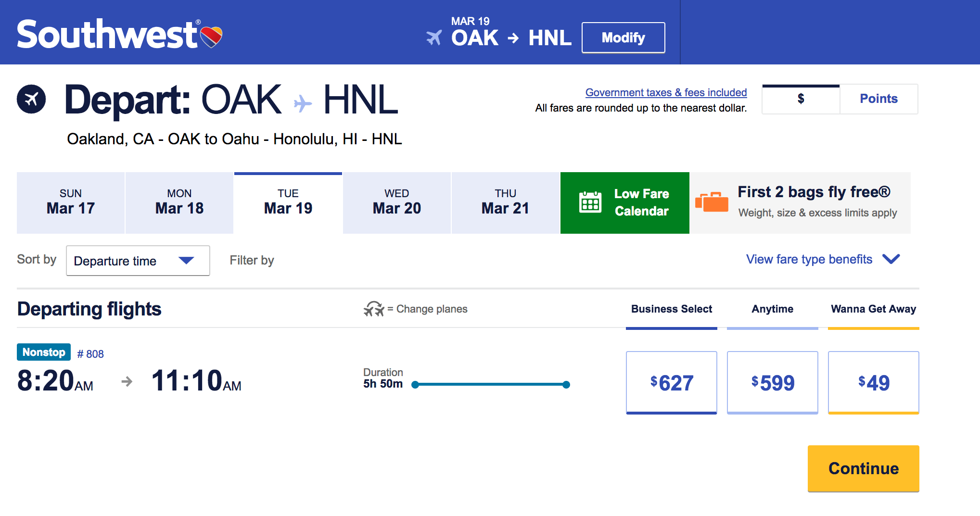Click the Low Fare Calendar icon
The width and height of the screenshot is (980, 516).
(590, 202)
